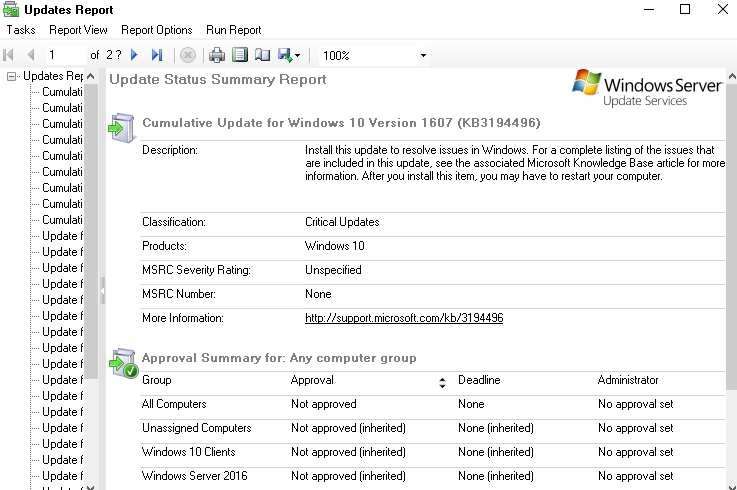Image resolution: width=737 pixels, height=490 pixels.
Task: Open the 100% zoom level dropdown
Action: coord(423,55)
